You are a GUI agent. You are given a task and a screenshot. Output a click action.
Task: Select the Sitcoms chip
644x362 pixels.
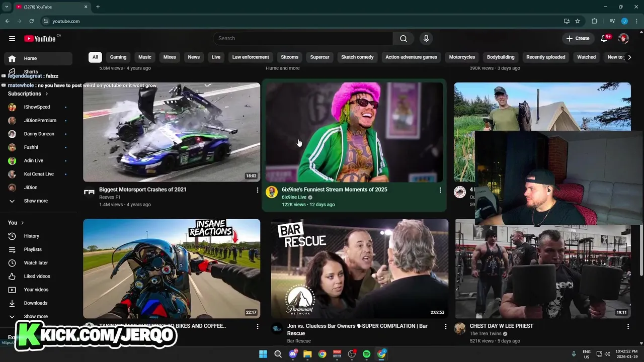pos(290,57)
